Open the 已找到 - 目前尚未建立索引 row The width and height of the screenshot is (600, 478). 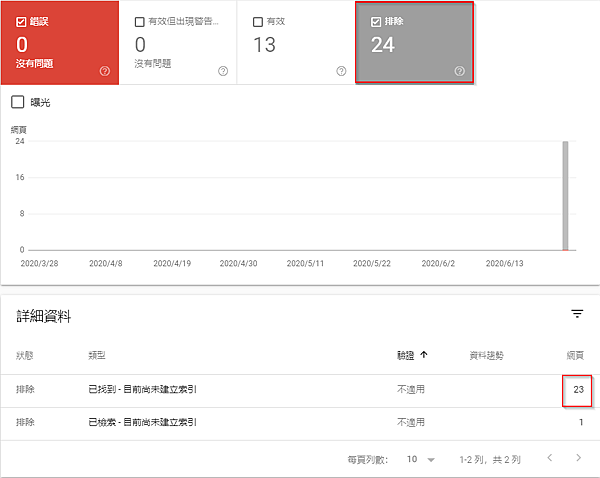pos(143,390)
